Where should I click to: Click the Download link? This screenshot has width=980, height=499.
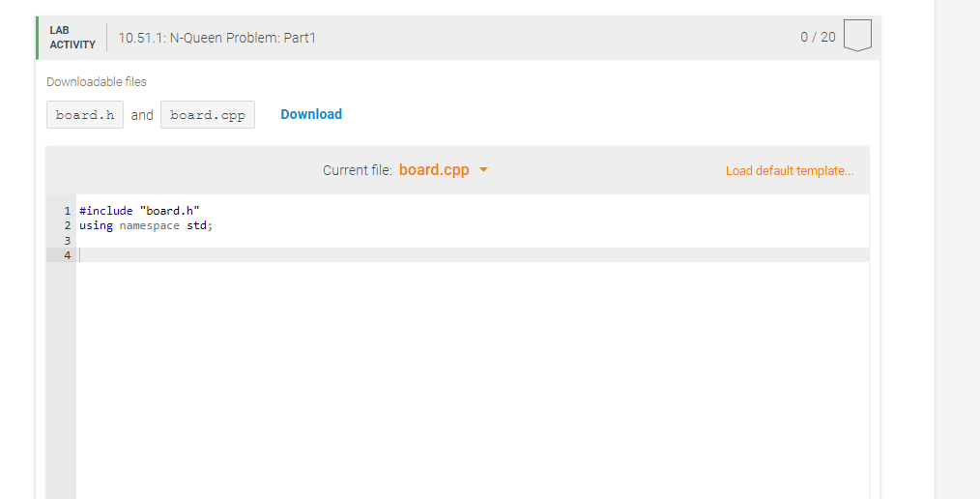click(311, 114)
